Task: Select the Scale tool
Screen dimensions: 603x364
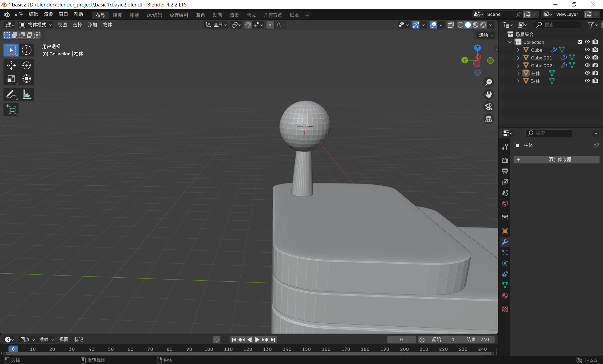Action: (x=11, y=79)
